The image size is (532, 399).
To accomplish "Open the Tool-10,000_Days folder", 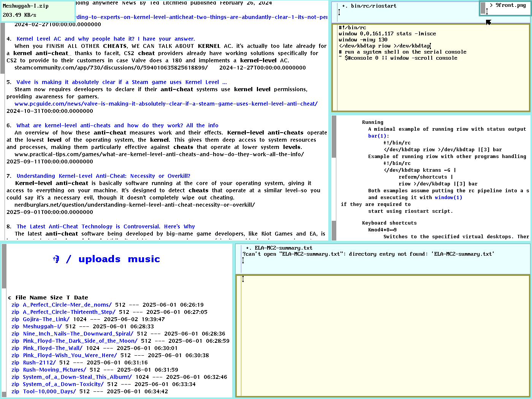I will [49, 391].
